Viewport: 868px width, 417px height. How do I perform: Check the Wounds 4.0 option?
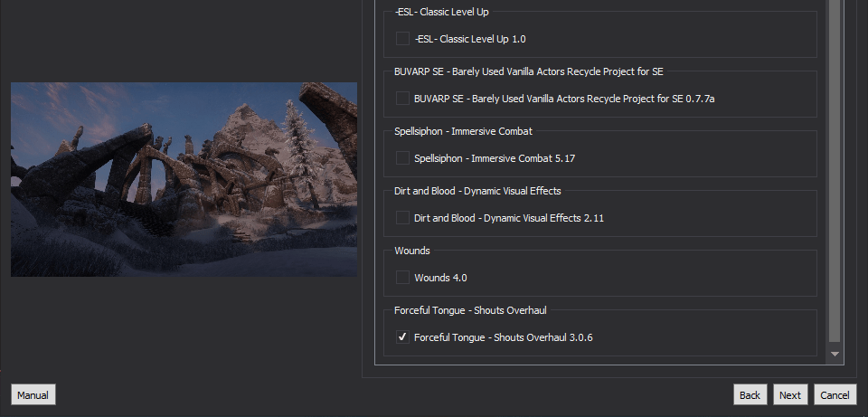click(x=402, y=278)
